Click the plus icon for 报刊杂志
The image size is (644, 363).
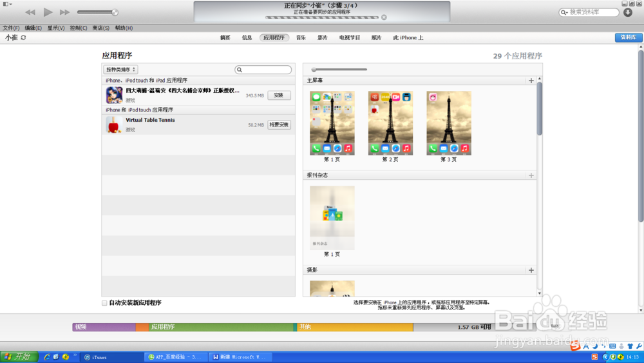[x=531, y=175]
